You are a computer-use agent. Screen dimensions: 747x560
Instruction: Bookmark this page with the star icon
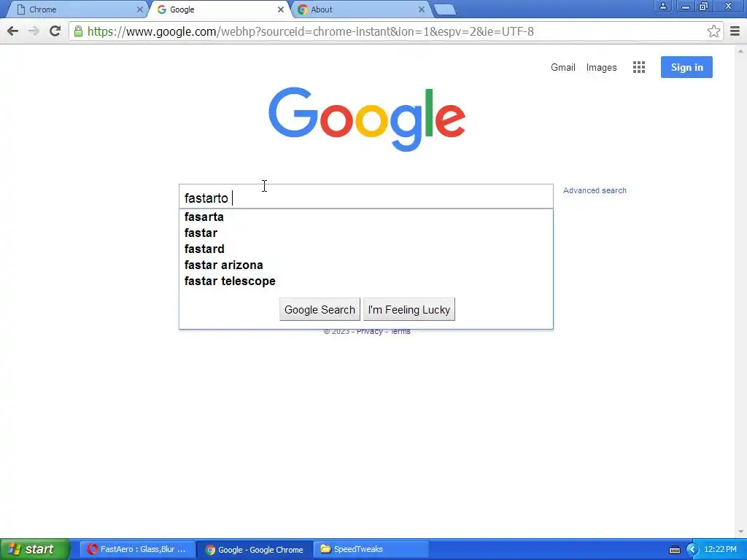(x=713, y=31)
